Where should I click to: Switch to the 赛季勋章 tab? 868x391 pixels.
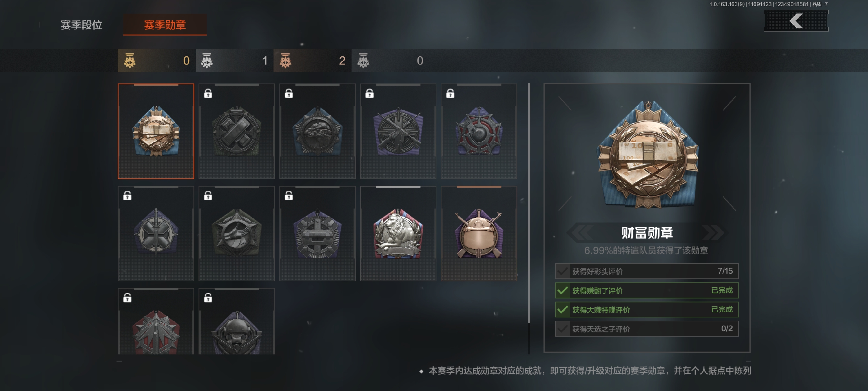pyautogui.click(x=165, y=25)
